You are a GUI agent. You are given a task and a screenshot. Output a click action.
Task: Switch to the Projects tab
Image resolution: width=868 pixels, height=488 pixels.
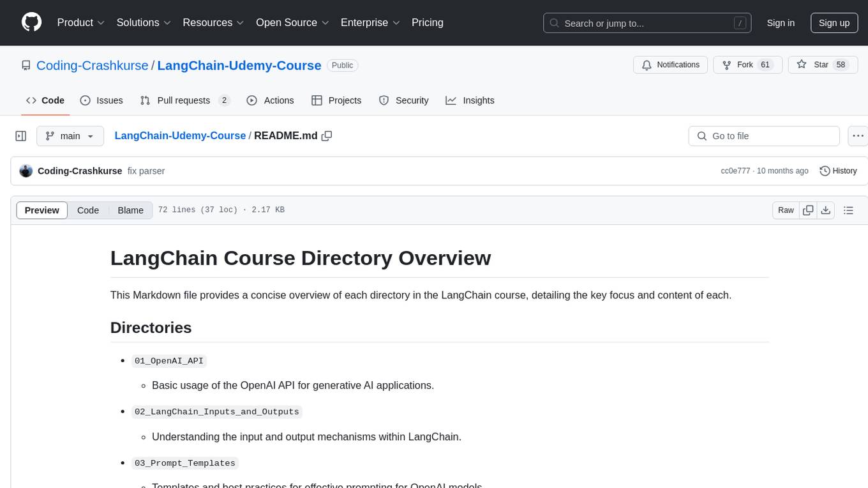(336, 100)
